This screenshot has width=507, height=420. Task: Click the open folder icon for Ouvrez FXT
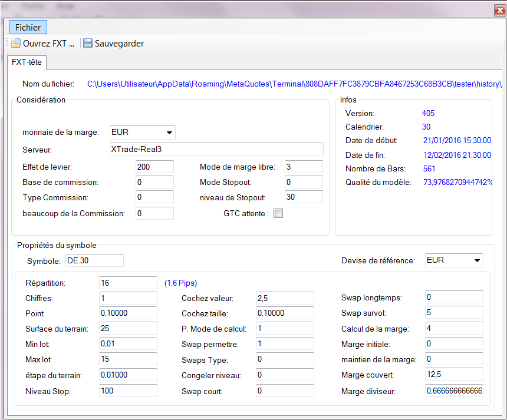pyautogui.click(x=15, y=43)
